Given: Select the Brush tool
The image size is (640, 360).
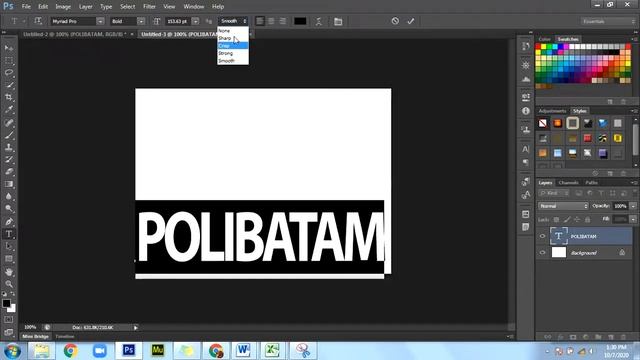Looking at the screenshot, I should 9,135.
